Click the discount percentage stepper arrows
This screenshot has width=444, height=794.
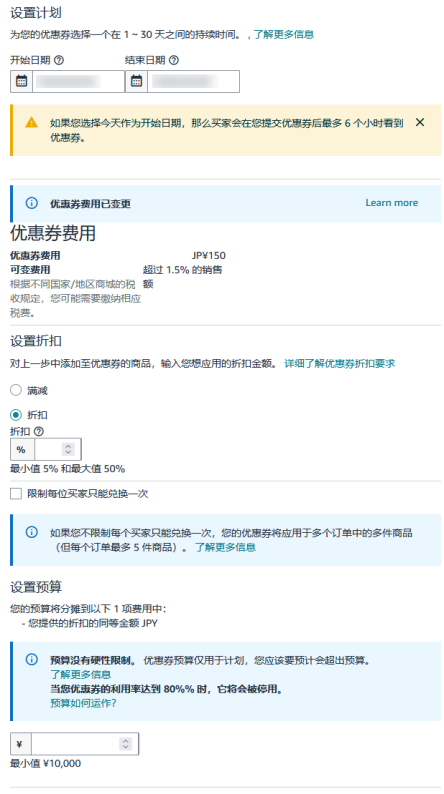point(68,449)
